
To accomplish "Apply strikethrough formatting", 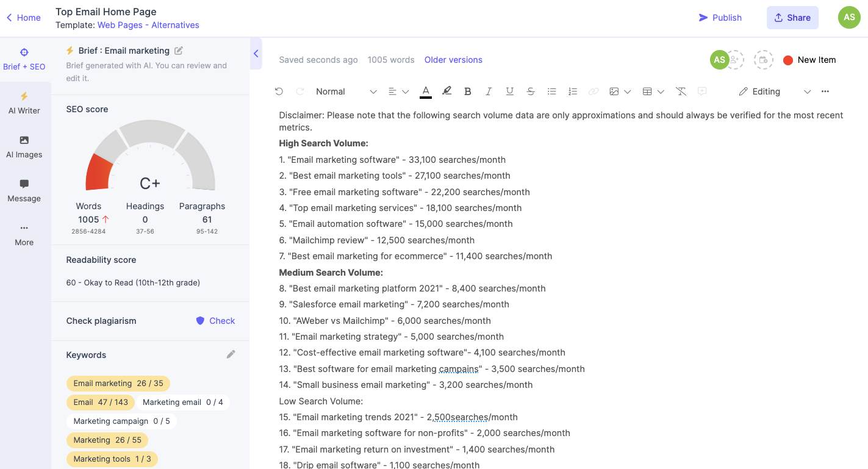I will pos(531,91).
